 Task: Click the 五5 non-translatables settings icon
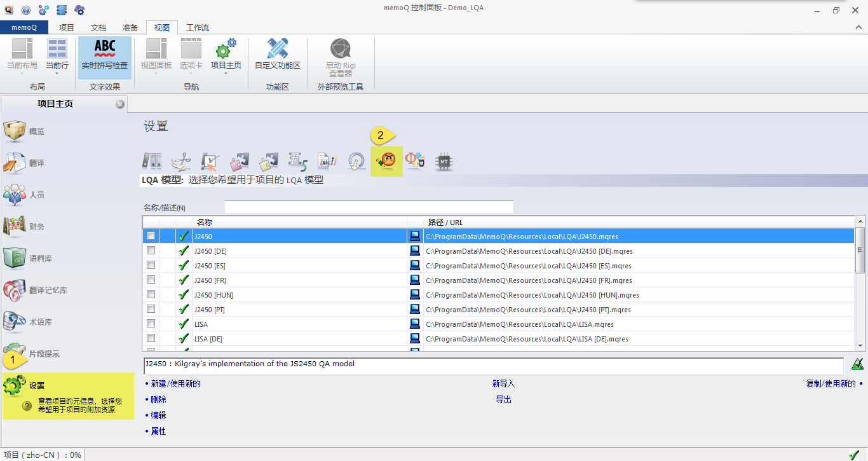297,162
